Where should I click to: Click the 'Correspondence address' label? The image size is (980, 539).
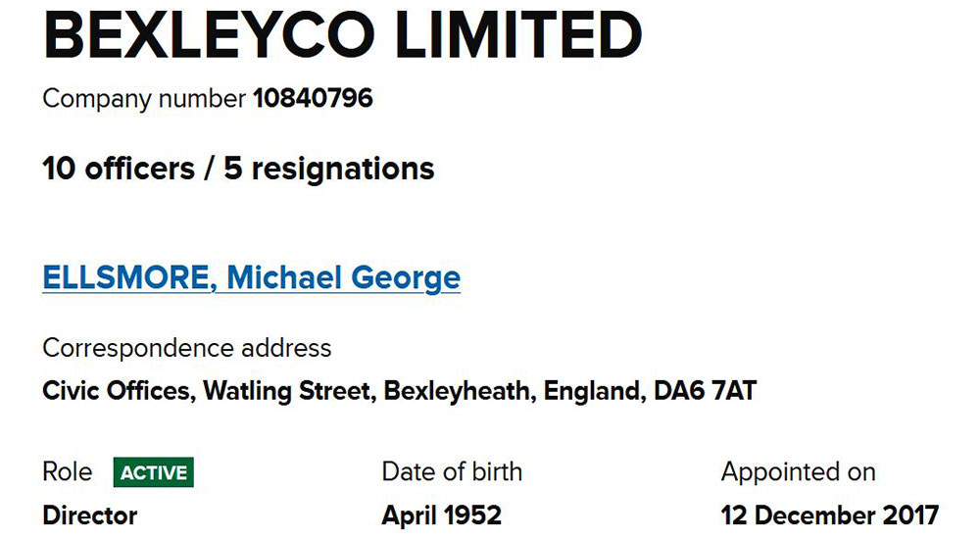click(x=187, y=348)
